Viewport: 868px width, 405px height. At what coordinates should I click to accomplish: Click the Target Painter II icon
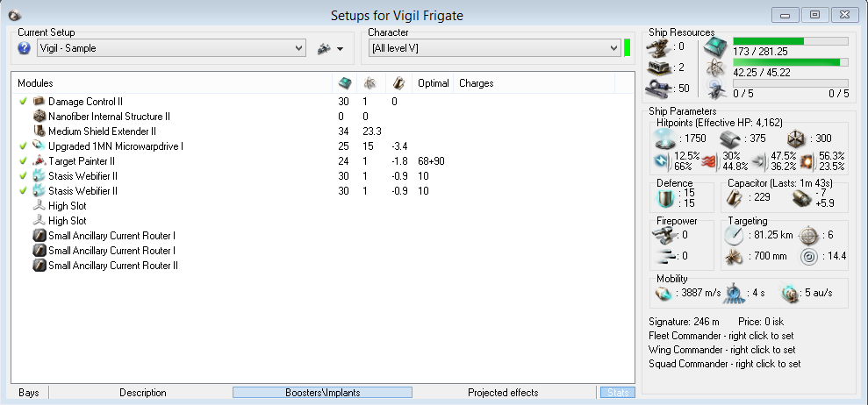coord(39,161)
